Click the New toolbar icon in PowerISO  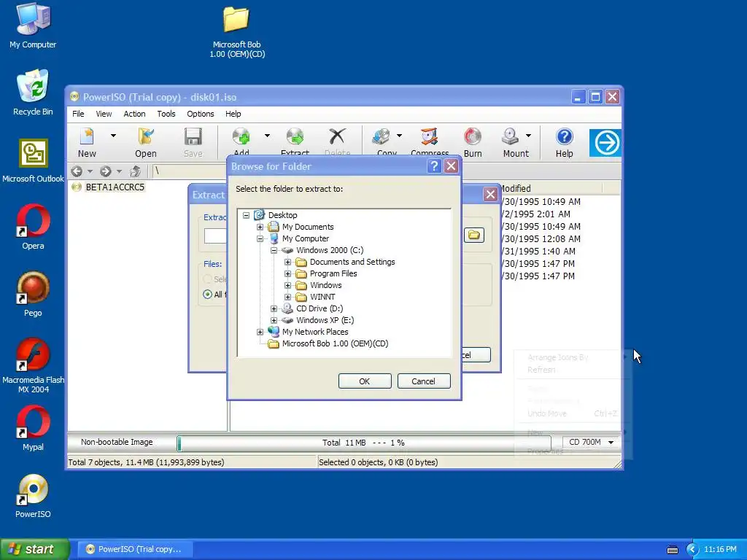tap(87, 142)
